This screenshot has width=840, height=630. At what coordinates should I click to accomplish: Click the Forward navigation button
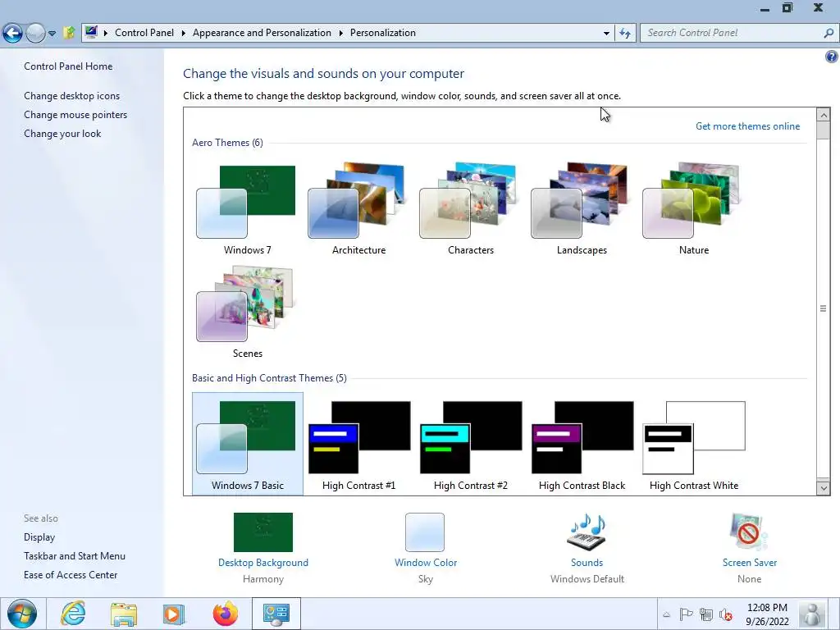(35, 33)
